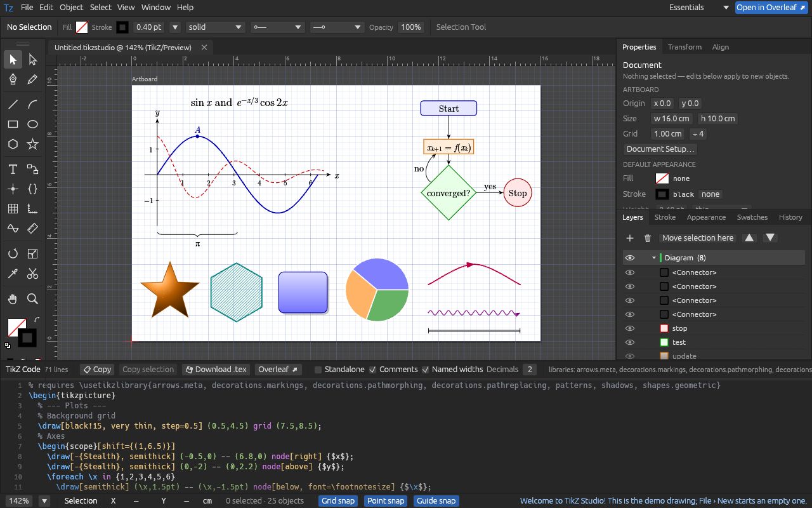Select the Direct Selection (hollow arrow) tool
The image size is (812, 508).
(33, 60)
